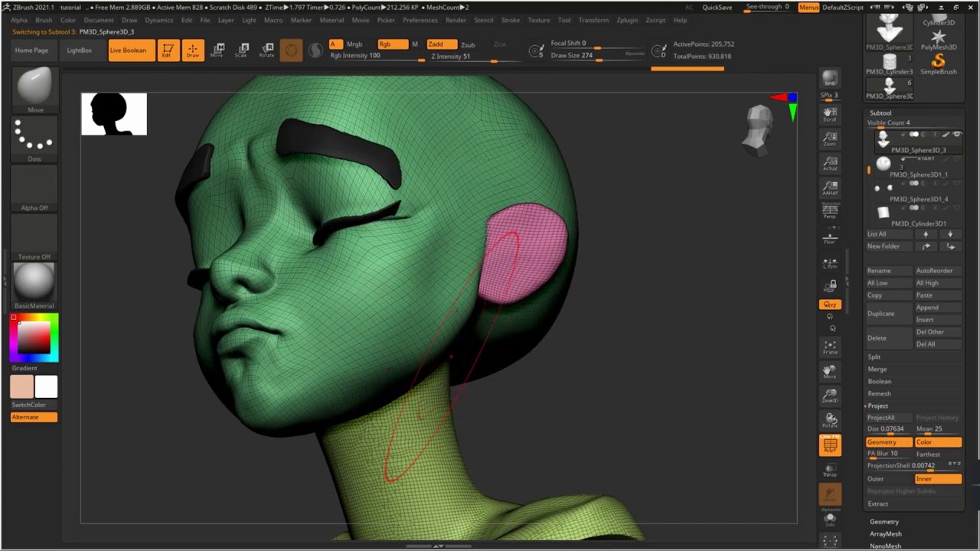Collapse the Subtool panel header
980x551 pixels.
(x=880, y=112)
